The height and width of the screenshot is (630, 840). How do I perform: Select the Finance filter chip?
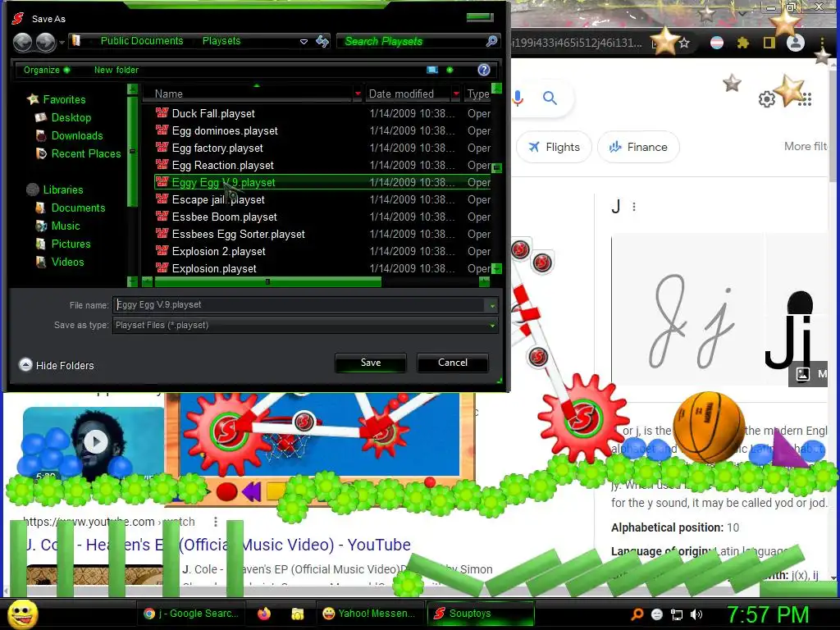pos(638,147)
